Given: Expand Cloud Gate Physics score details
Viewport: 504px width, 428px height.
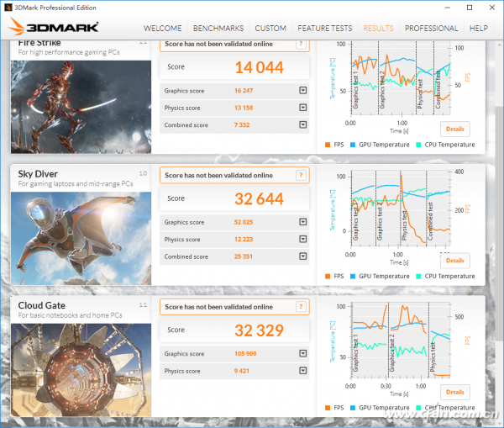Looking at the screenshot, I should [302, 371].
